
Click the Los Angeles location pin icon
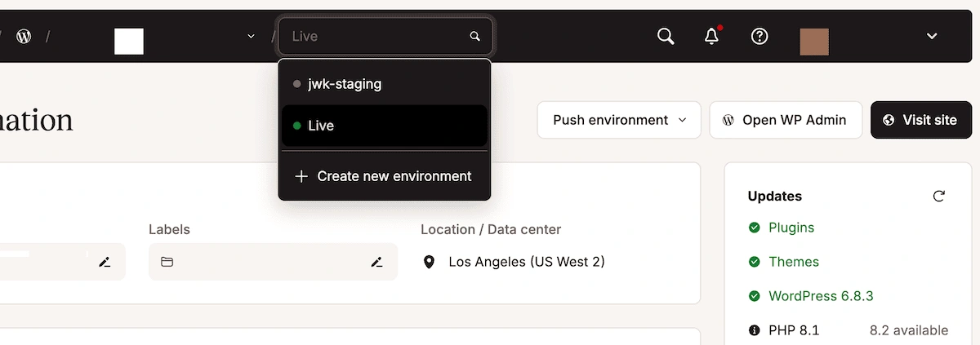pos(429,262)
